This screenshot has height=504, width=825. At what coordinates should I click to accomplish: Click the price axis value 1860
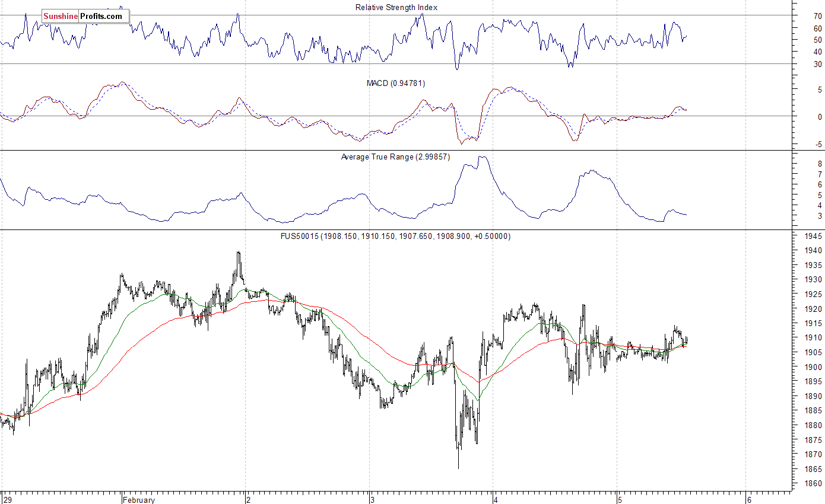(814, 484)
